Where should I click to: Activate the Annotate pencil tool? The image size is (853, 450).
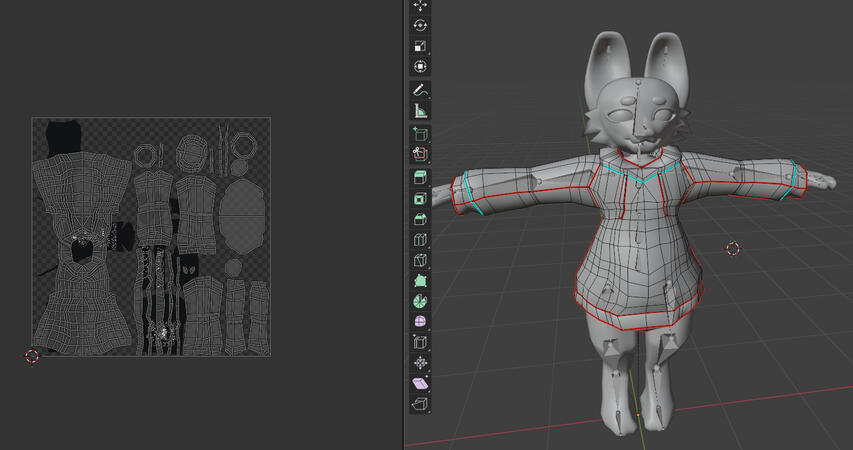420,90
